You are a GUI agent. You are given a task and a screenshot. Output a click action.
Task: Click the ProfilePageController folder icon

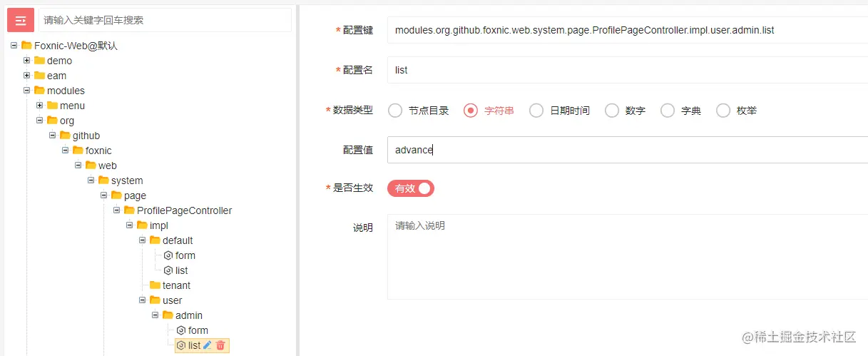coord(129,210)
